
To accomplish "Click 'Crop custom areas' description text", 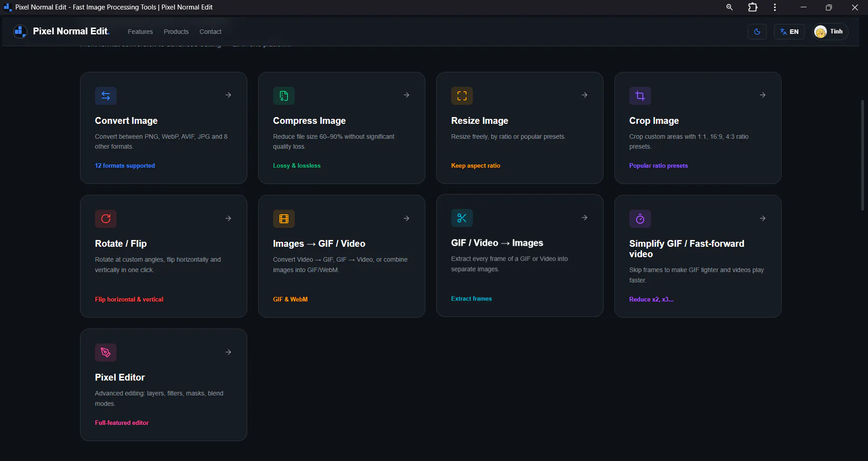I will tap(689, 141).
